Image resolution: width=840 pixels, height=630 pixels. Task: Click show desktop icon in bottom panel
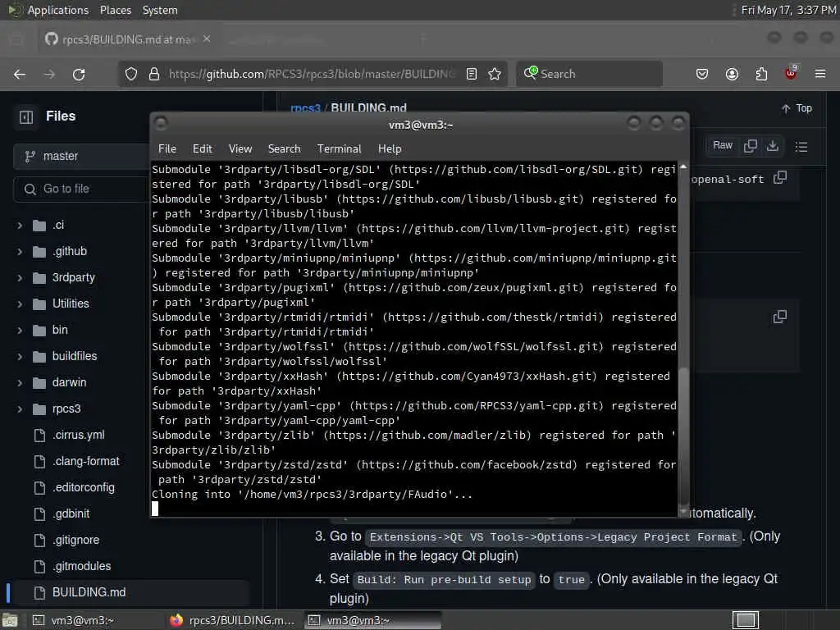(x=10, y=620)
